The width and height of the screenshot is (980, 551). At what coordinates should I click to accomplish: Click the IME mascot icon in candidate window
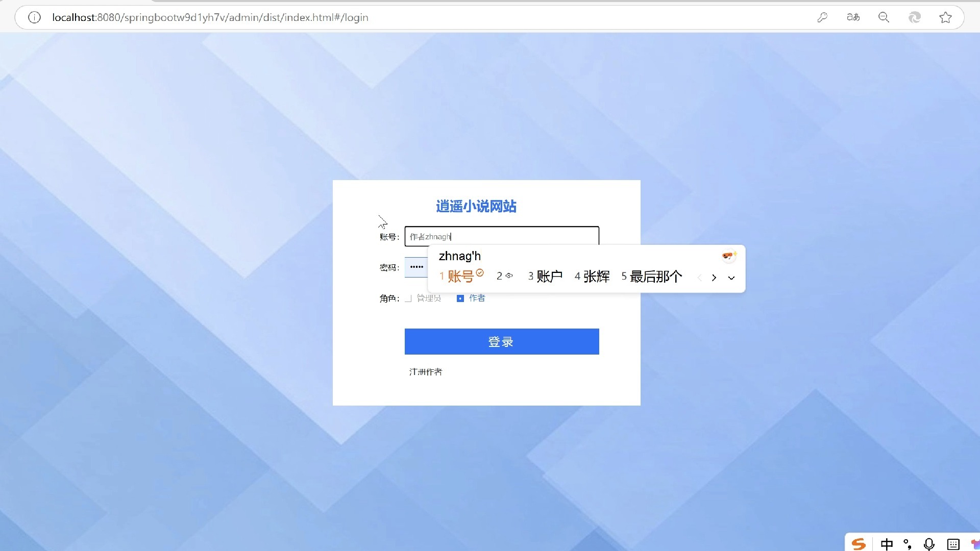coord(729,255)
